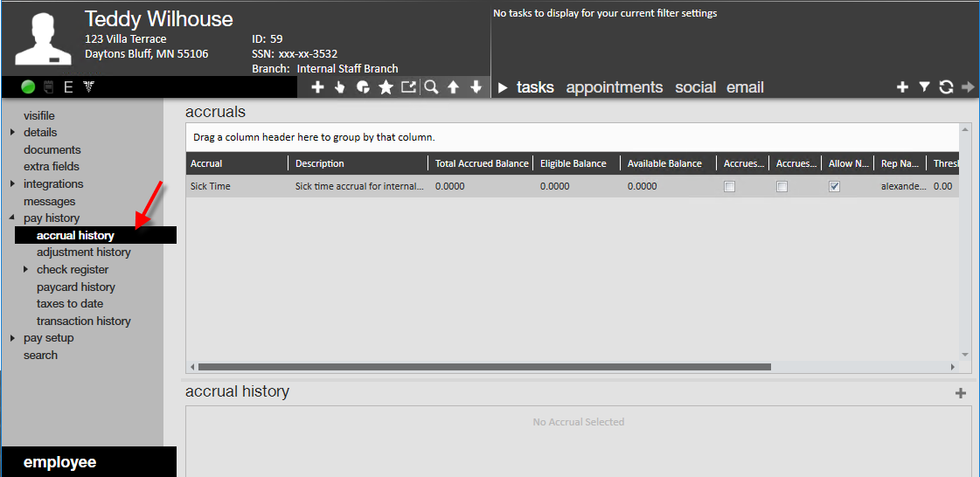Open search in the sidebar
Viewport: 980px width, 477px height.
click(40, 356)
